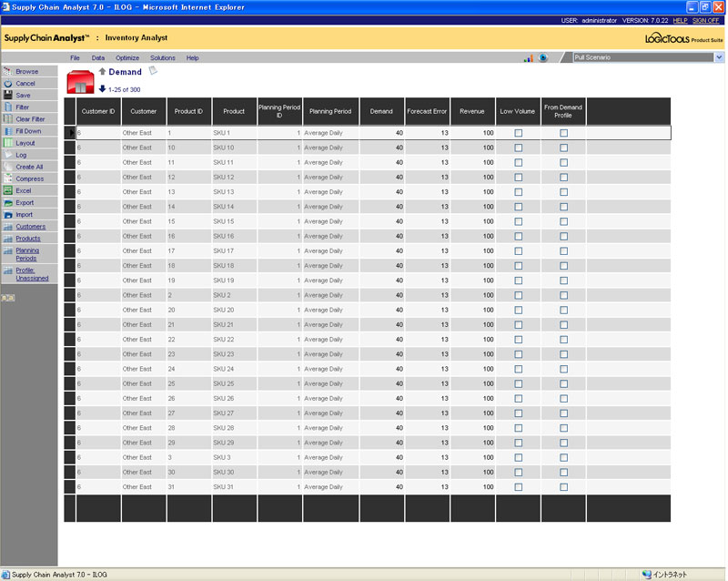
Task: Click the red Demand table icon
Action: (80, 82)
